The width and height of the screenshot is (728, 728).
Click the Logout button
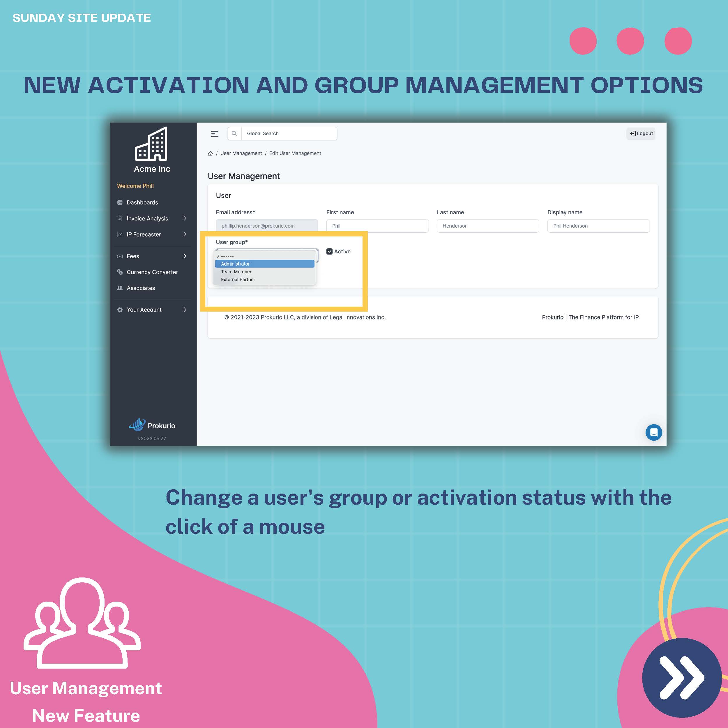641,133
